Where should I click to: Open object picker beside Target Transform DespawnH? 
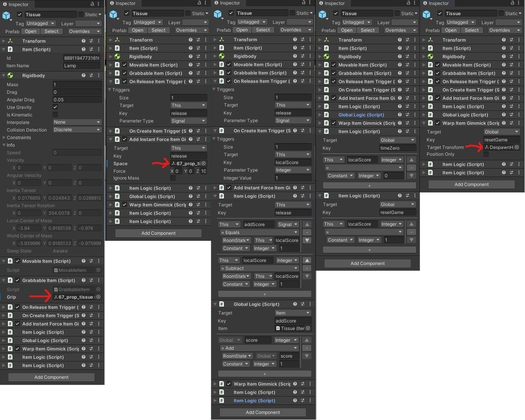tap(517, 148)
